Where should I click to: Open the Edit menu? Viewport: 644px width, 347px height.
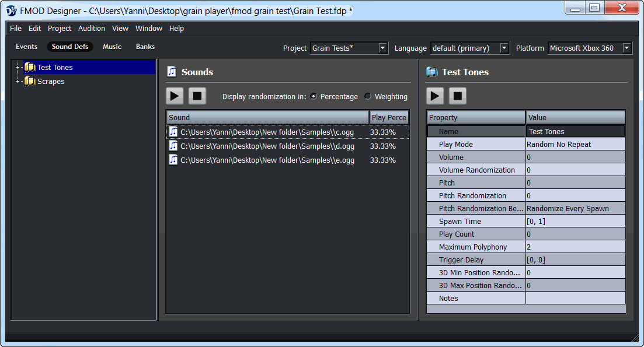[x=34, y=29]
